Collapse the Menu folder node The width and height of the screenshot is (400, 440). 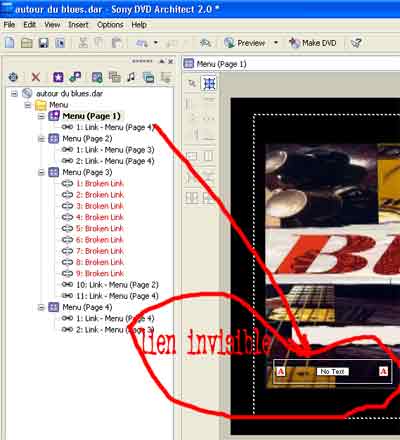[28, 105]
